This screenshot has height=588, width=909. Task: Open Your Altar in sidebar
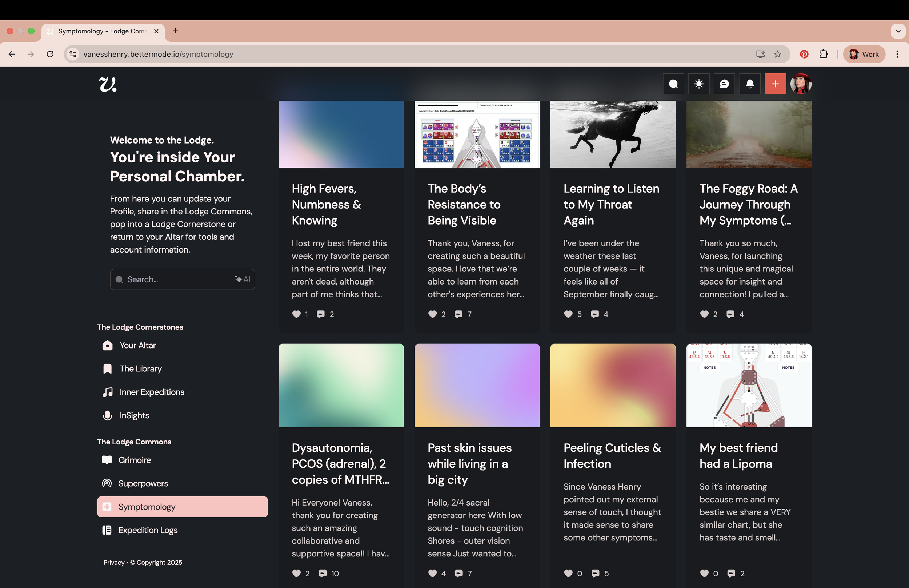(137, 345)
